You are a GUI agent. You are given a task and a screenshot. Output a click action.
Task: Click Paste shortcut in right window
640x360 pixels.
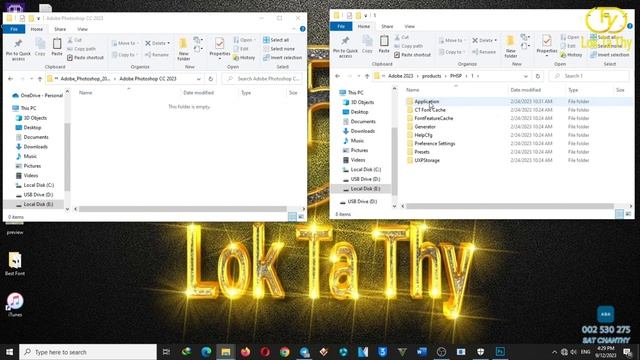412,55
